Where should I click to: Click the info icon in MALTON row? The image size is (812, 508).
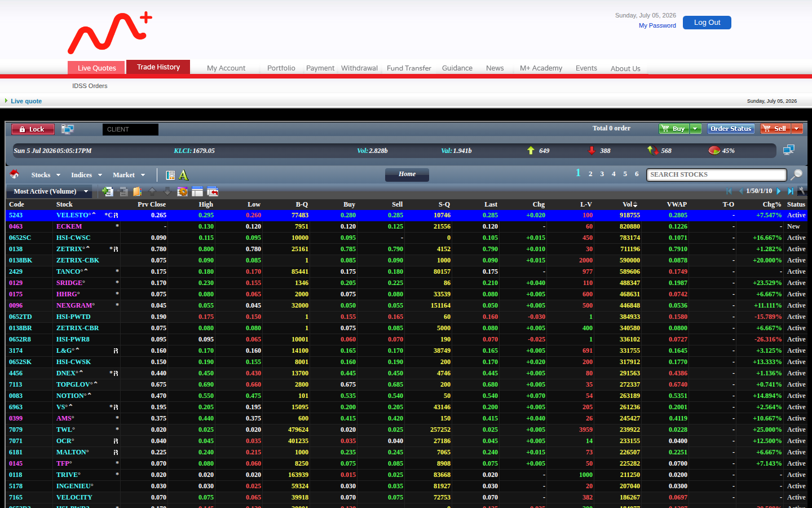[116, 452]
